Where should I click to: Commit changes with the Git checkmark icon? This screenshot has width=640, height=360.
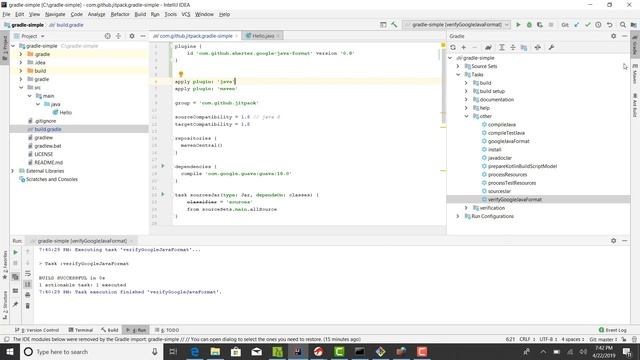coord(587,25)
